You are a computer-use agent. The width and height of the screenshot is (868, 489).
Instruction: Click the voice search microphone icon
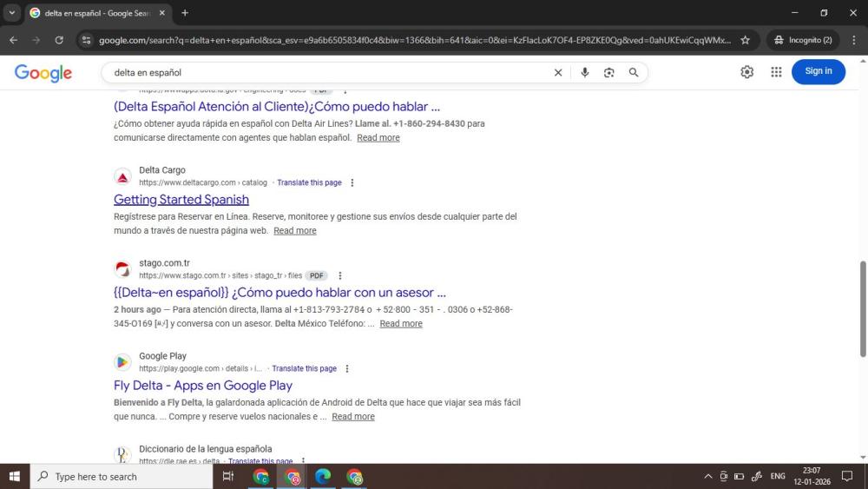[x=584, y=73]
